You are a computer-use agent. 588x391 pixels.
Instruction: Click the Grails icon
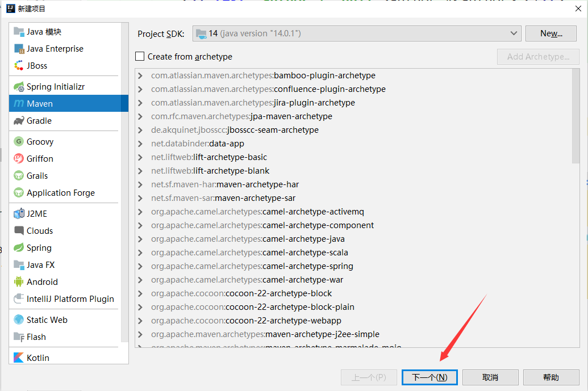point(19,176)
